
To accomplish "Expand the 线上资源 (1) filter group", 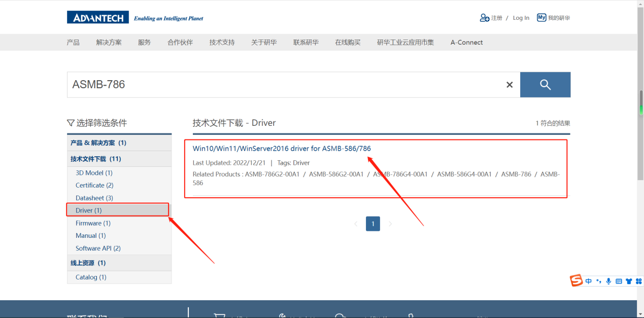I will (x=119, y=263).
